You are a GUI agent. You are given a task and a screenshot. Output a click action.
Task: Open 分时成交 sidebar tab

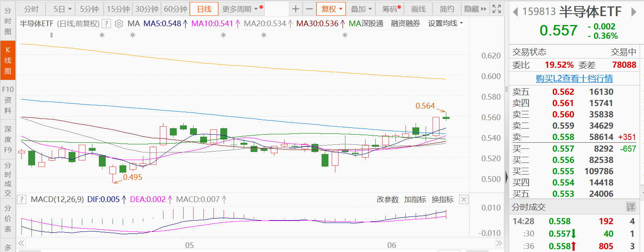tap(8, 179)
